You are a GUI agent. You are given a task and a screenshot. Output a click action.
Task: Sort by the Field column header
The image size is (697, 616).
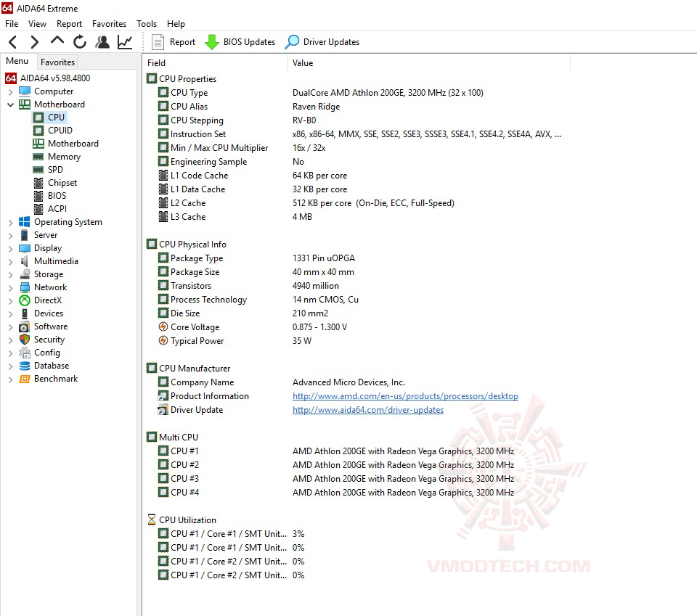click(x=216, y=63)
